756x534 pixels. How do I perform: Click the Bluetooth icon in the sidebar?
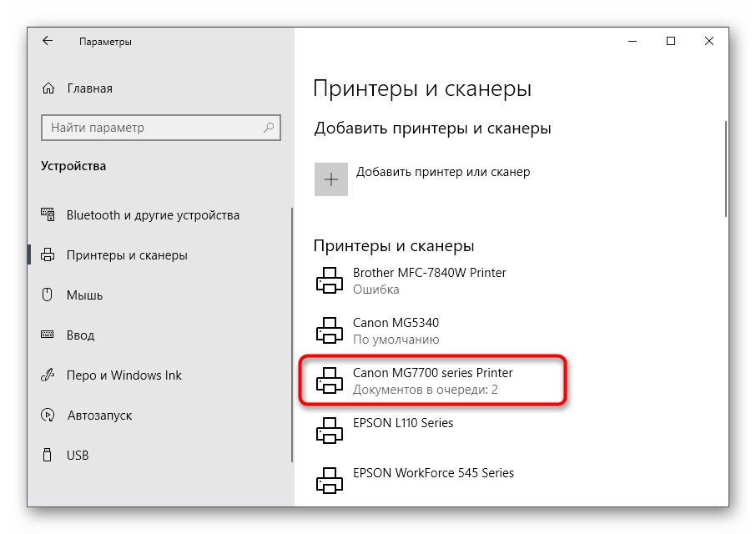48,214
